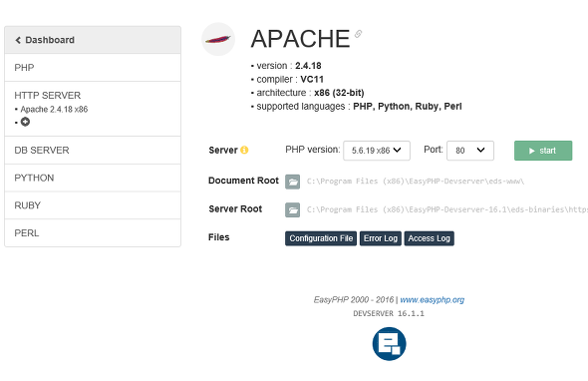Open the Access Log

click(x=429, y=238)
